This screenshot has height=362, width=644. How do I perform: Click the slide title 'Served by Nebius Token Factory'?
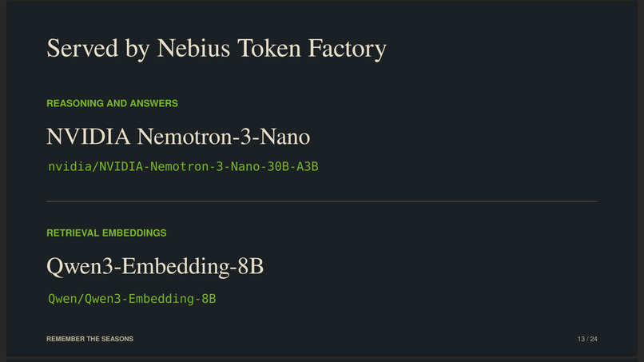[217, 49]
